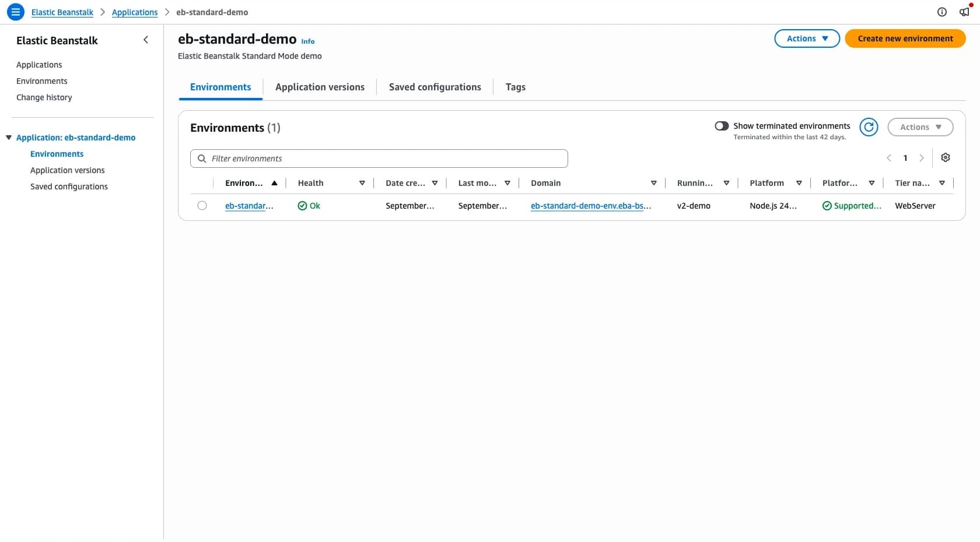The width and height of the screenshot is (980, 542).
Task: Click the search magnifier icon in filter
Action: click(202, 159)
